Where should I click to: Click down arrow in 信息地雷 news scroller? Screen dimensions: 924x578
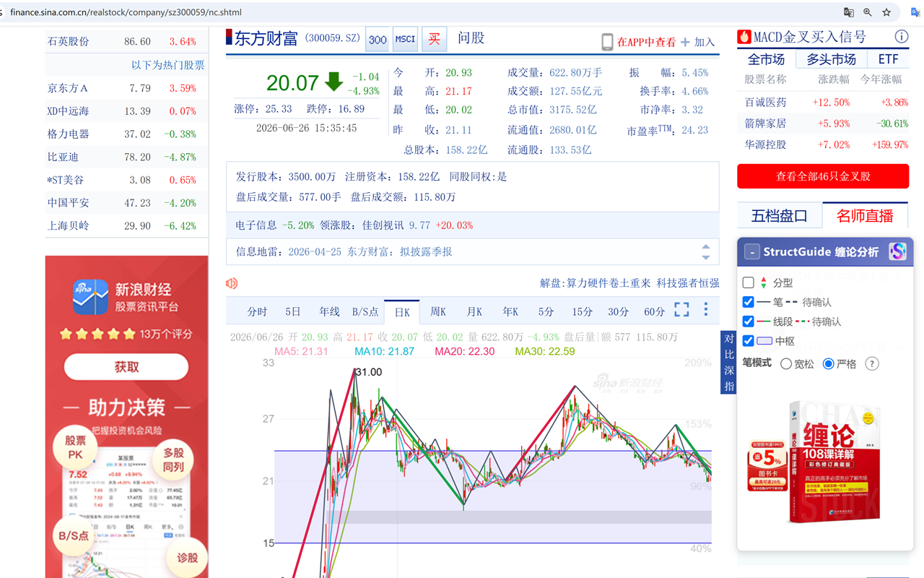click(x=706, y=257)
